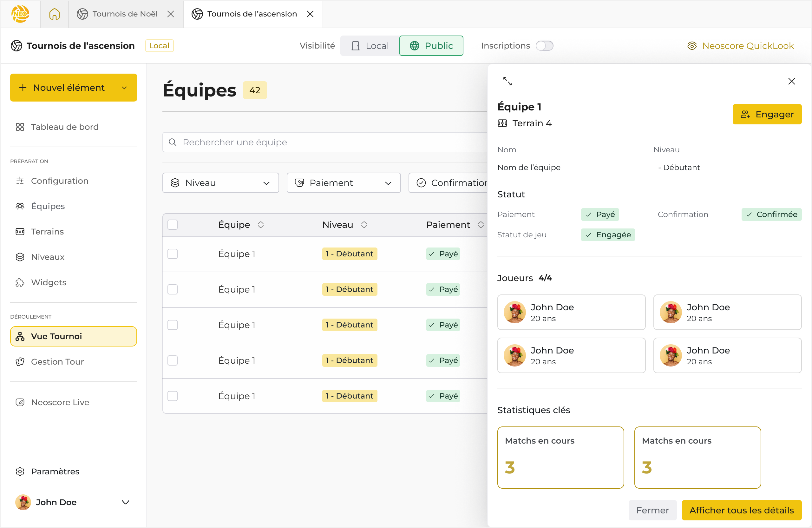
Task: Click the Neoscore QuickLook eye icon
Action: [691, 46]
